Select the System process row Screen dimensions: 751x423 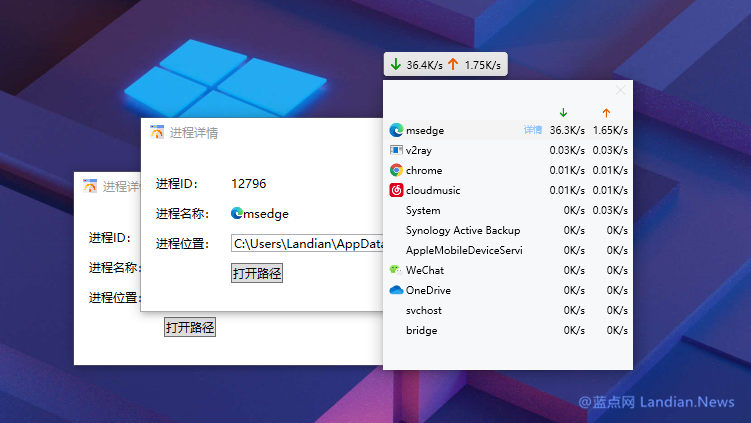pos(508,210)
